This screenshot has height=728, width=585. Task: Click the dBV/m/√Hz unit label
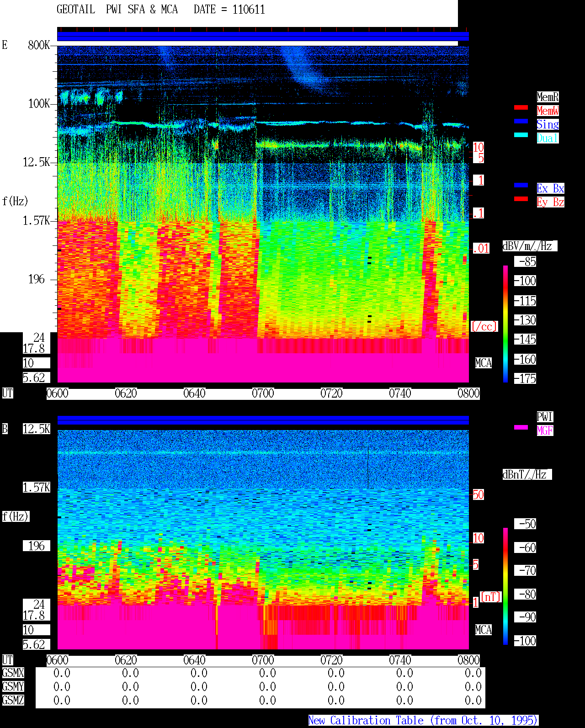pyautogui.click(x=530, y=246)
